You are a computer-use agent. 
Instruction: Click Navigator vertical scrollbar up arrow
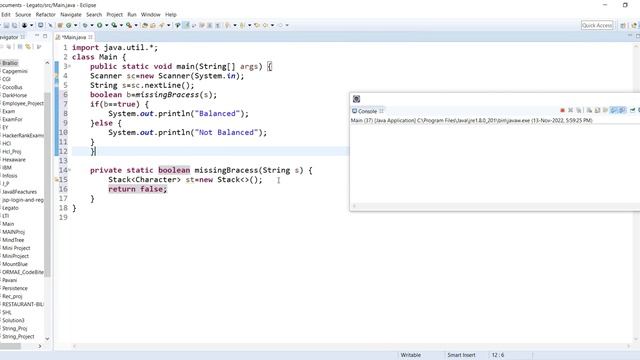(47, 62)
